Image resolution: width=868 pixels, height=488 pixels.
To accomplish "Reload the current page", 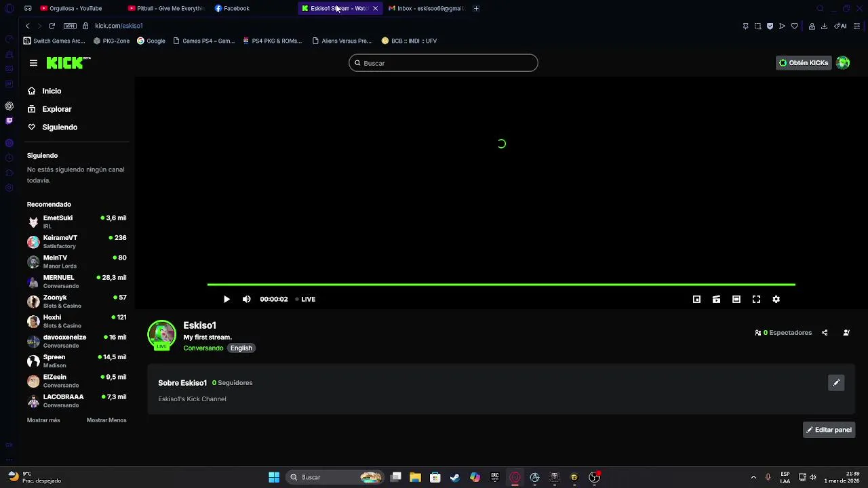I will (52, 26).
